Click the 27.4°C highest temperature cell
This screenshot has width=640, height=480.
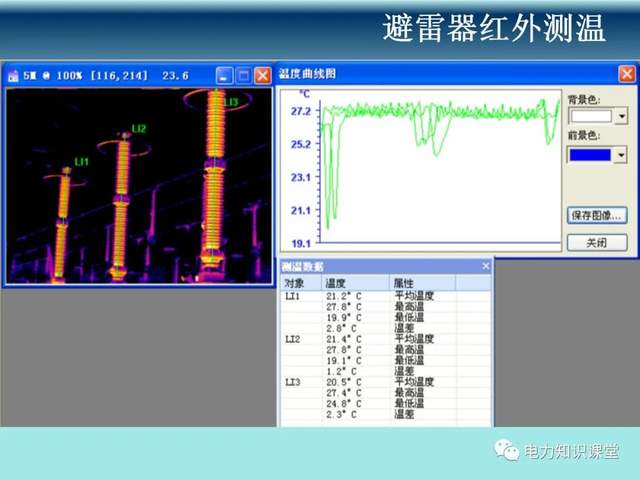tap(344, 393)
